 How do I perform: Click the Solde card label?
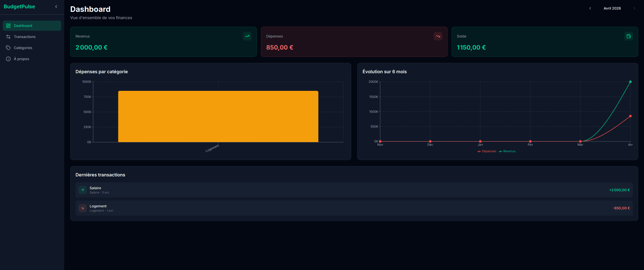461,36
